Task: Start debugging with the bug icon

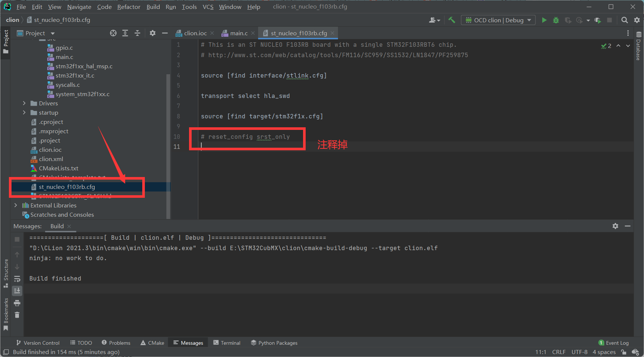Action: pyautogui.click(x=556, y=20)
